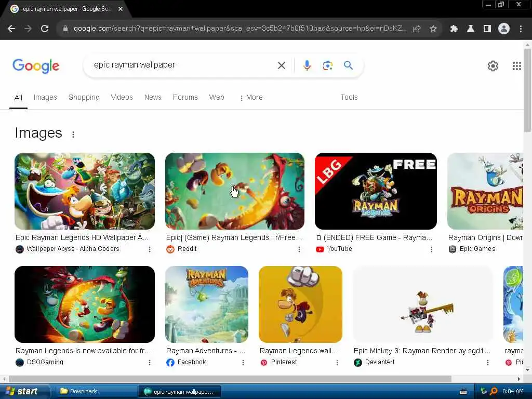Click the horizontal scrollbar right arrow
532x399 pixels.
pos(519,379)
